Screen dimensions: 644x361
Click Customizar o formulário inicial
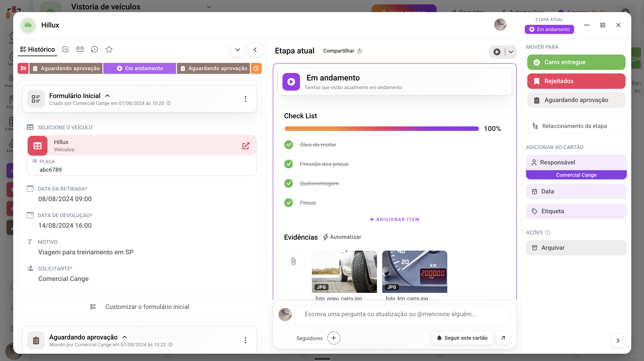coord(140,307)
